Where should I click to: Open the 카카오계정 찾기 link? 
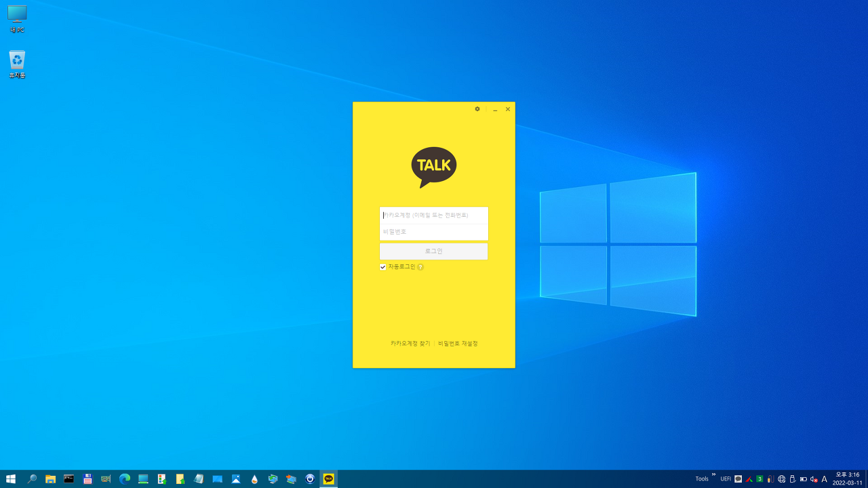point(410,344)
